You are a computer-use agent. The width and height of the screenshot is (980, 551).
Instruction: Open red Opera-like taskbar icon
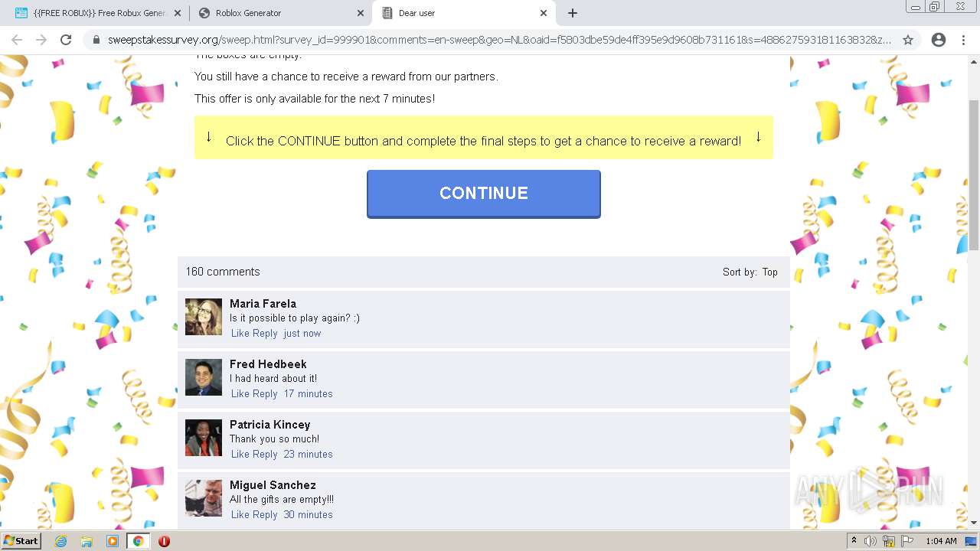(x=164, y=541)
